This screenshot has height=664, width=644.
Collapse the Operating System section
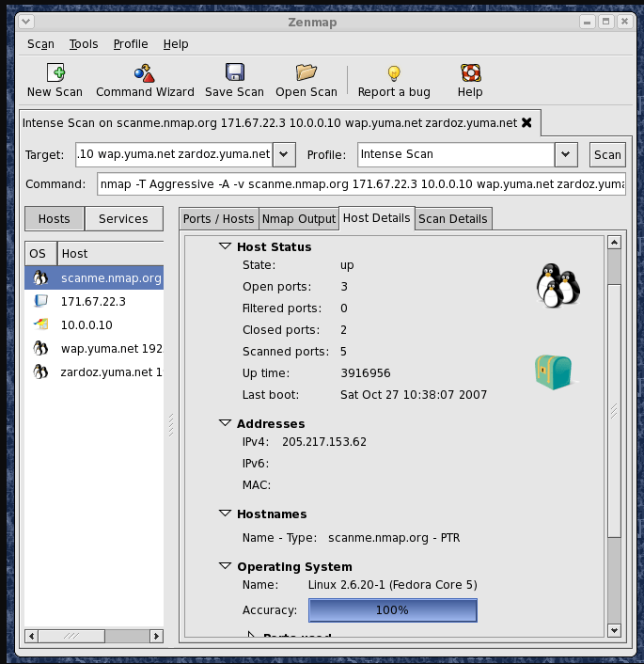(x=225, y=566)
